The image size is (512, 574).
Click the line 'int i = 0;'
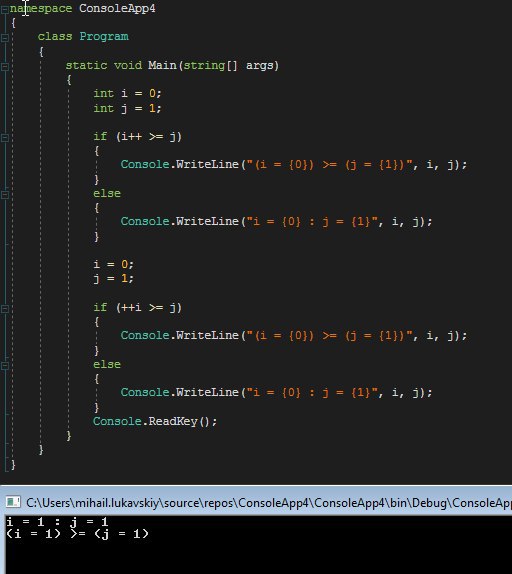point(127,94)
